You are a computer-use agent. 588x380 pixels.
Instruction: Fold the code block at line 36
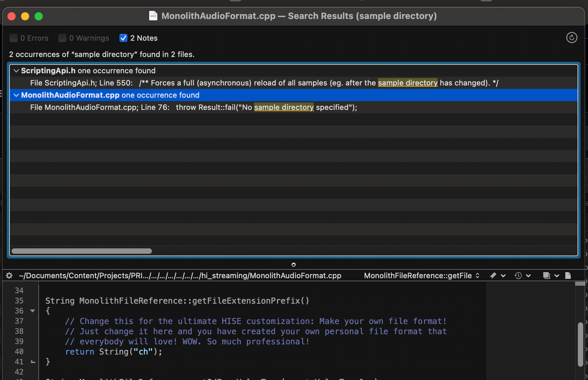33,311
